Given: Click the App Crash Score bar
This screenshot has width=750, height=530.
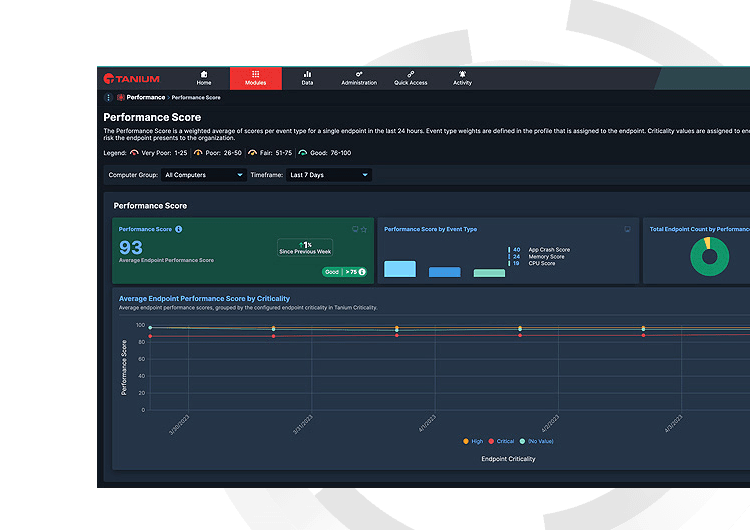Looking at the screenshot, I should click(400, 269).
